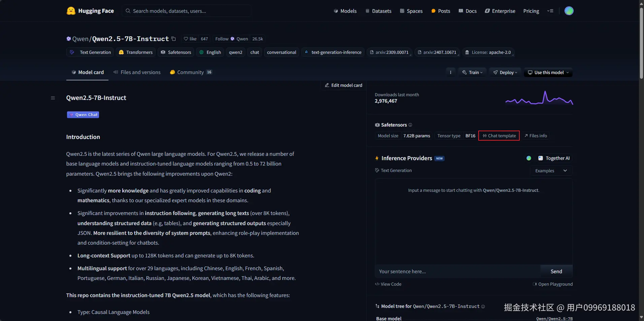The width and height of the screenshot is (644, 321).
Task: Click the Transformers tag
Action: coord(136,52)
